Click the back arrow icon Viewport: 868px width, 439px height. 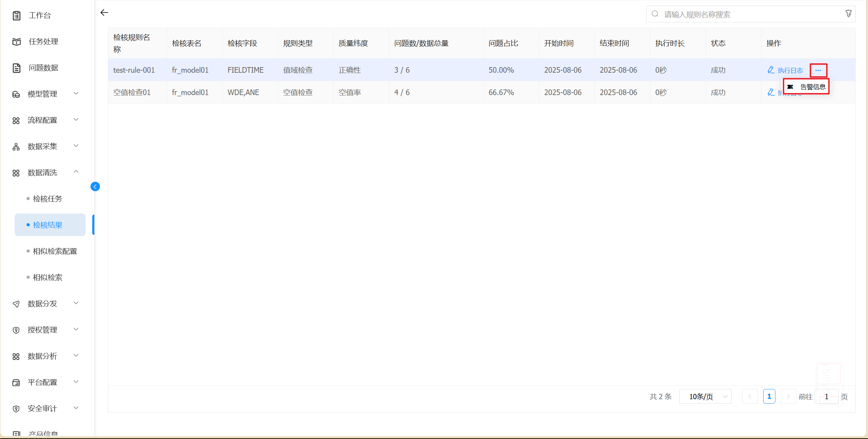[x=104, y=13]
